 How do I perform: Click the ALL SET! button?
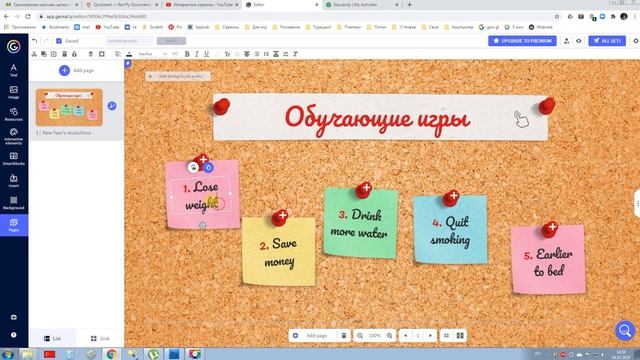607,41
